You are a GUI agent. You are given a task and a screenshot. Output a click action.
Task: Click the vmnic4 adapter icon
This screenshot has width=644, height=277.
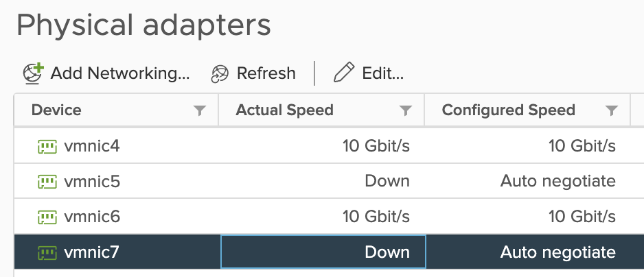47,145
